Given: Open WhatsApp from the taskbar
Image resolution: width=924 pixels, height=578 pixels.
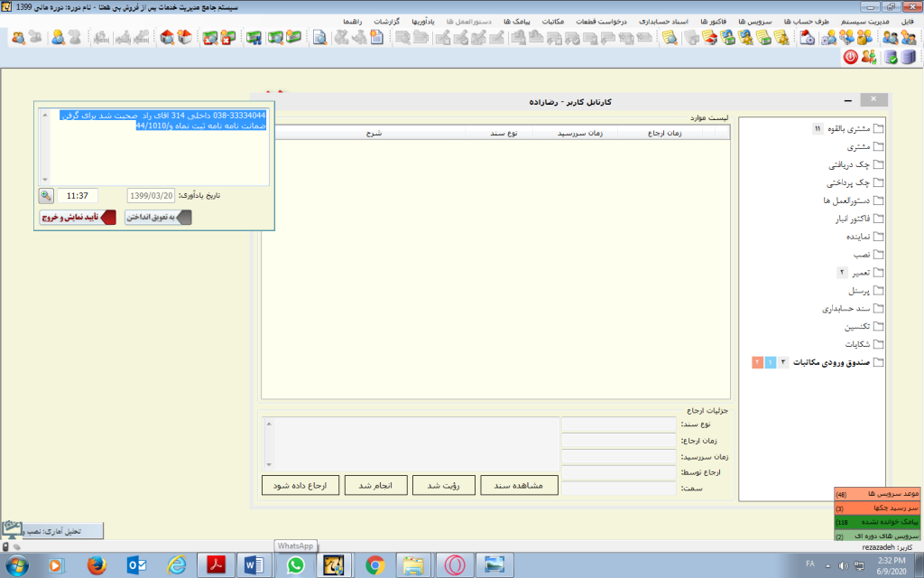Looking at the screenshot, I should pos(295,564).
